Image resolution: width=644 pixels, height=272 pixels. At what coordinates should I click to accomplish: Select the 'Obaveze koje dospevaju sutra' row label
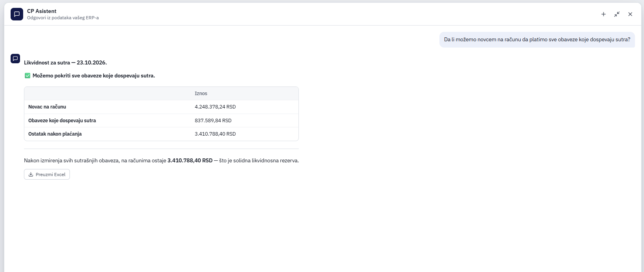pyautogui.click(x=62, y=121)
